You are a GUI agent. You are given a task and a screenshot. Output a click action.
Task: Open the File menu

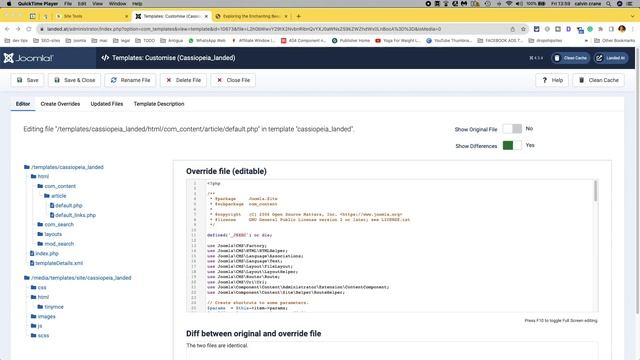(x=68, y=4)
